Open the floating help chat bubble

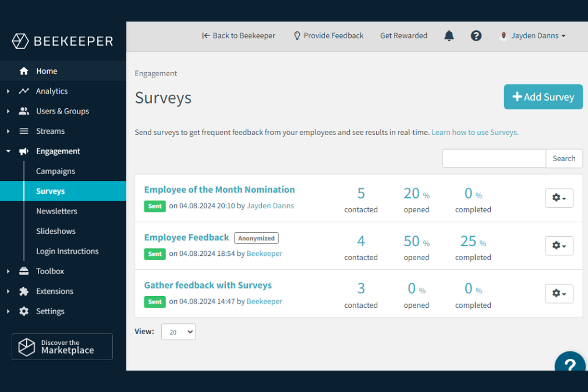570,363
